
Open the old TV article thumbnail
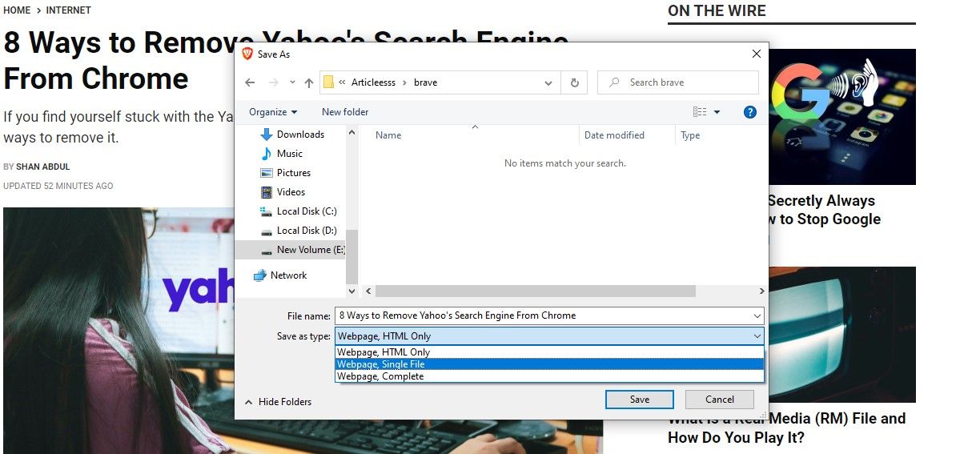point(842,334)
